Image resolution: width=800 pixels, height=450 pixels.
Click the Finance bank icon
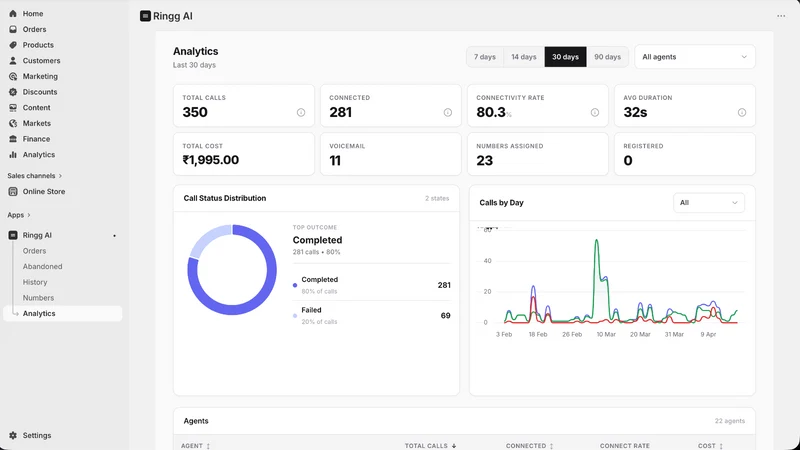(13, 139)
